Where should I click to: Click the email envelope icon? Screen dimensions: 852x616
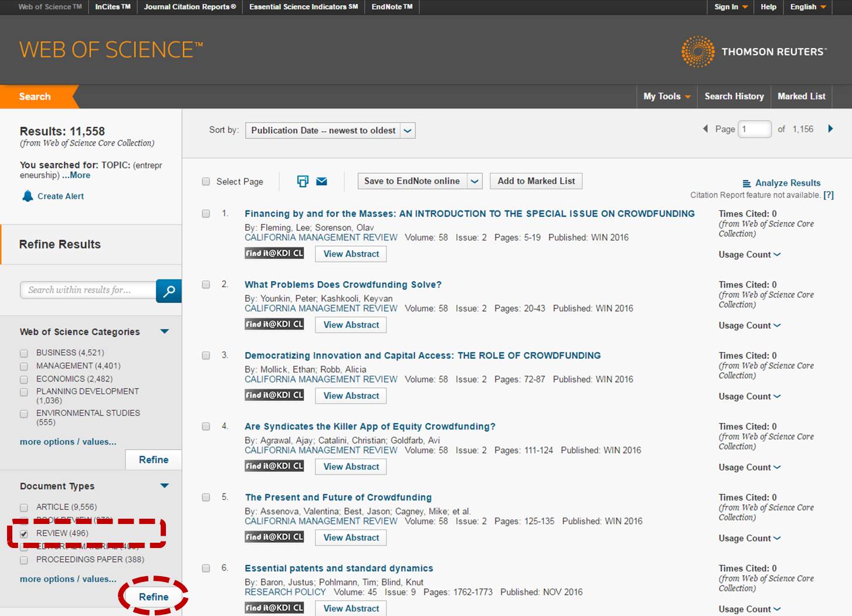point(321,181)
